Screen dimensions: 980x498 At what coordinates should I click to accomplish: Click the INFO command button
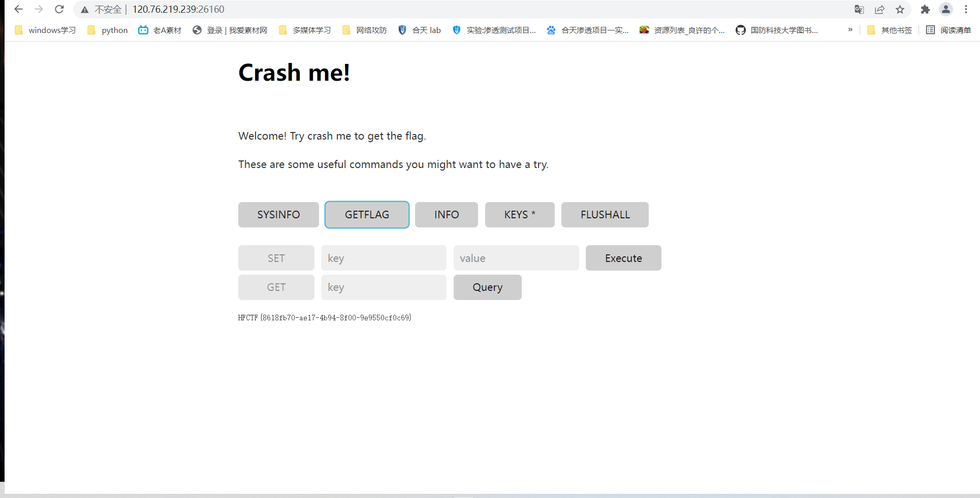coord(447,215)
